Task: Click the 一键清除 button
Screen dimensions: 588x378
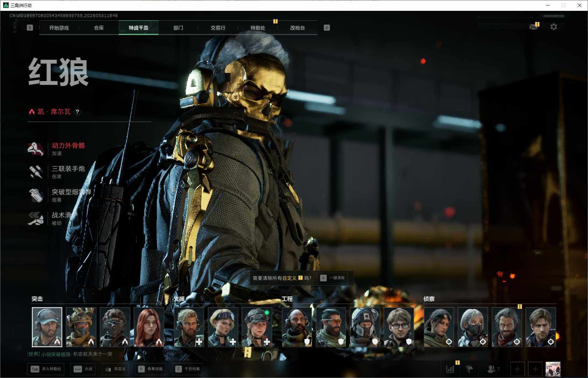Action: pyautogui.click(x=332, y=278)
